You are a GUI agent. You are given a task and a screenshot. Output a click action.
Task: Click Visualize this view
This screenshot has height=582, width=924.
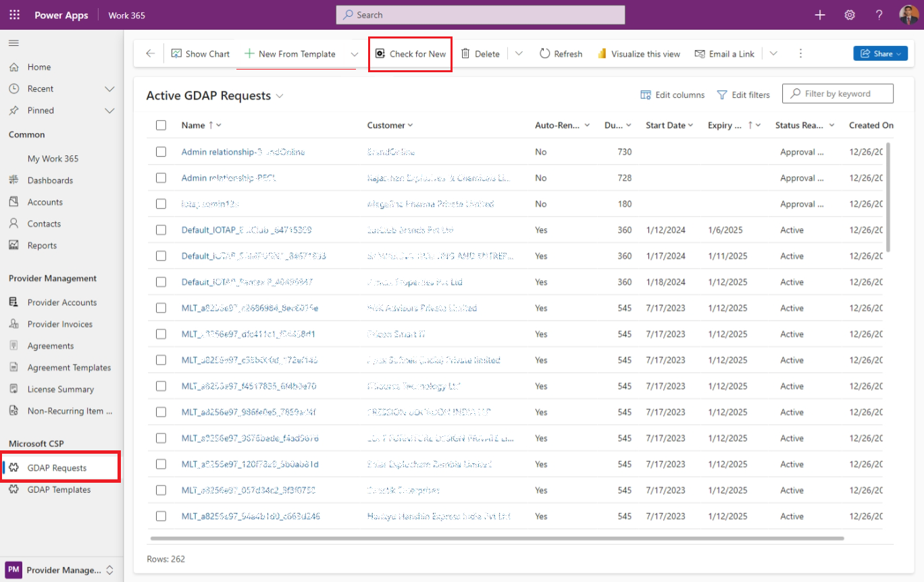tap(639, 54)
